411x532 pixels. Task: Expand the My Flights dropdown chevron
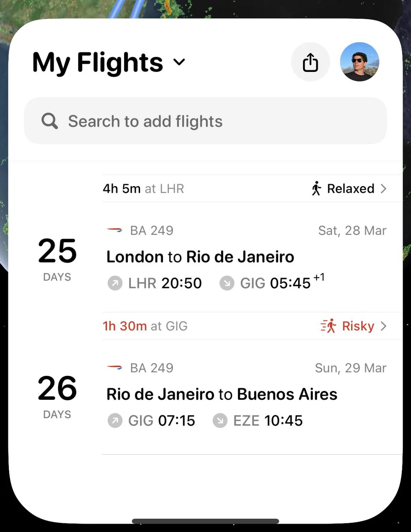point(179,62)
